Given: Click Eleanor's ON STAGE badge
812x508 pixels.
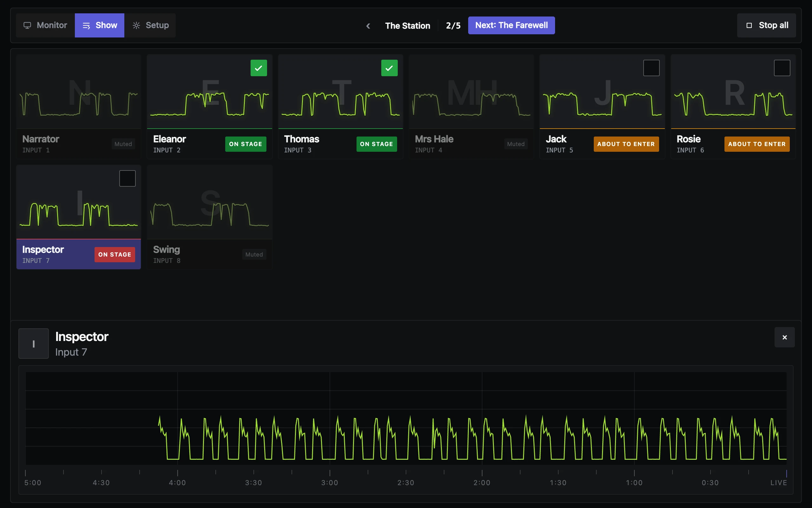Looking at the screenshot, I should pyautogui.click(x=246, y=144).
